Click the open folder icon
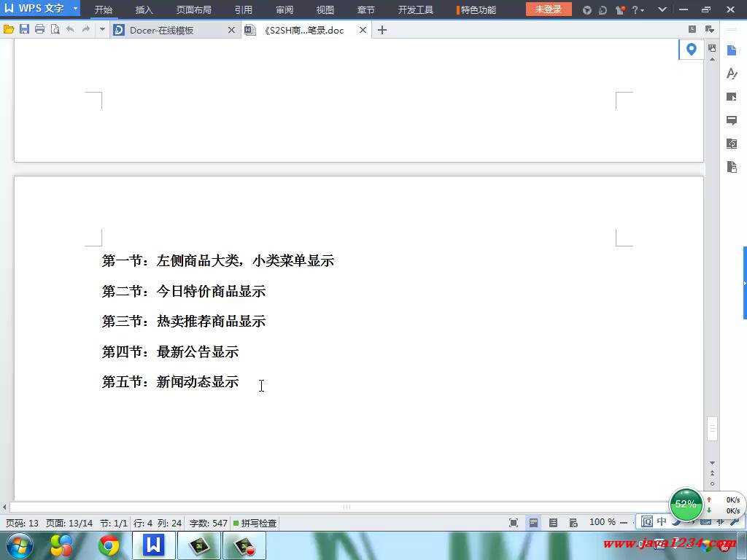 coord(9,29)
